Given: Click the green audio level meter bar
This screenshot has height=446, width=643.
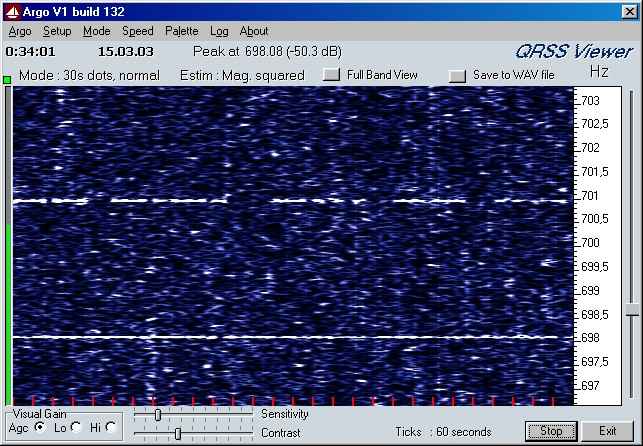Looking at the screenshot, I should click(8, 314).
